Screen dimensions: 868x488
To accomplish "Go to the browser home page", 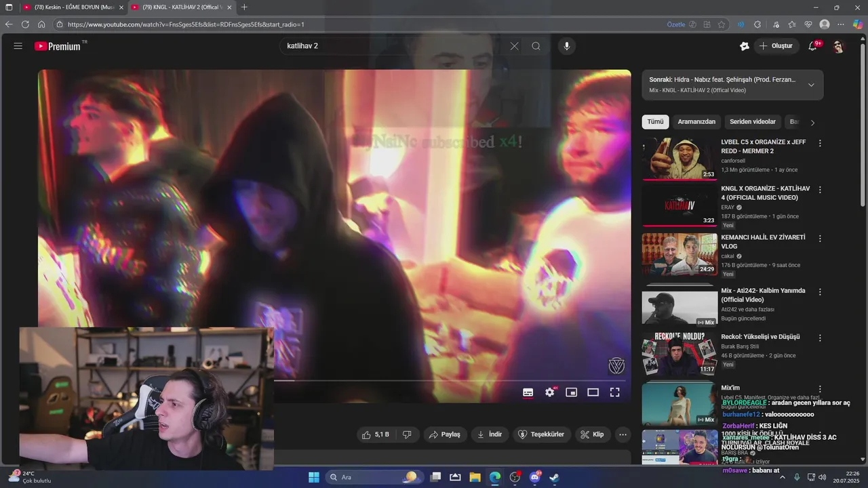I will coord(41,24).
